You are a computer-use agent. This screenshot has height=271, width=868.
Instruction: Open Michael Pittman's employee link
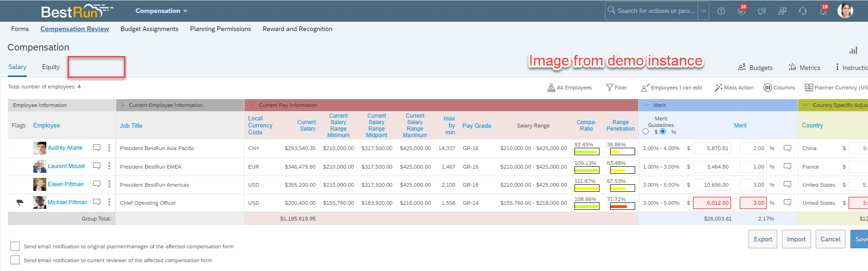(68, 202)
